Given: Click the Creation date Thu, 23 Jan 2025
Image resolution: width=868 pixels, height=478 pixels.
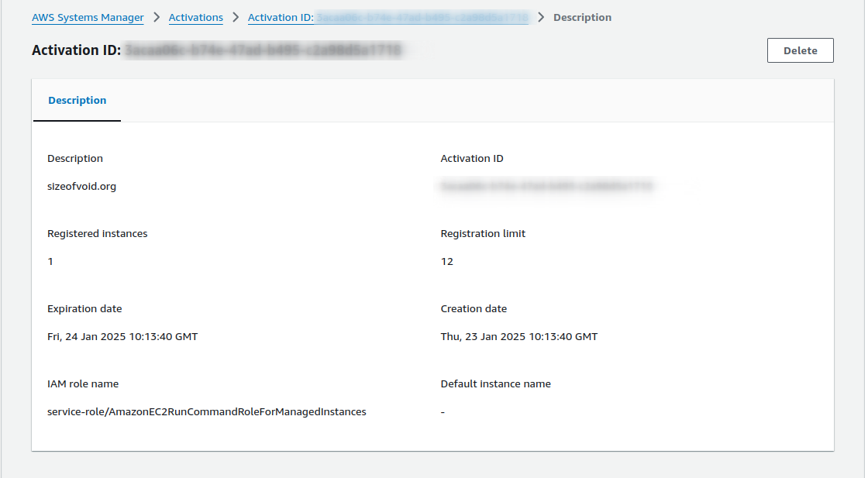Looking at the screenshot, I should tap(518, 336).
